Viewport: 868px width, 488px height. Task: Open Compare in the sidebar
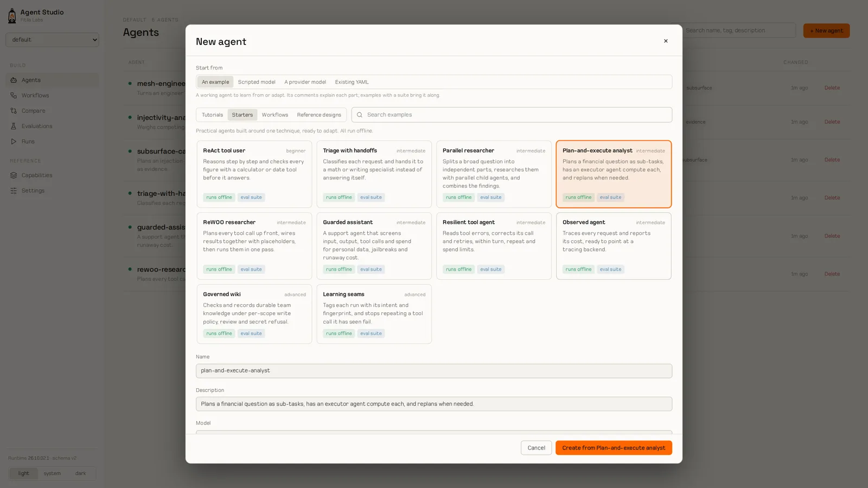(52, 111)
